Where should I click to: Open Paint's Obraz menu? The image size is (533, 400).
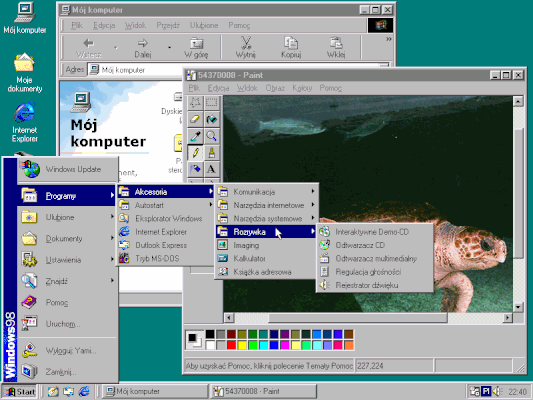[x=275, y=88]
